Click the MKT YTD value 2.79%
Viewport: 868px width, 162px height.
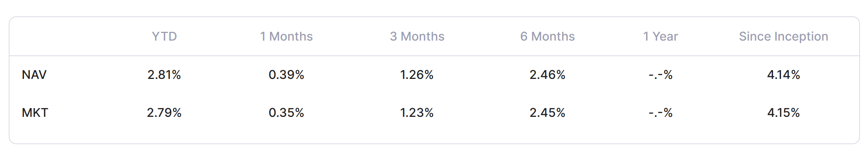click(x=164, y=113)
